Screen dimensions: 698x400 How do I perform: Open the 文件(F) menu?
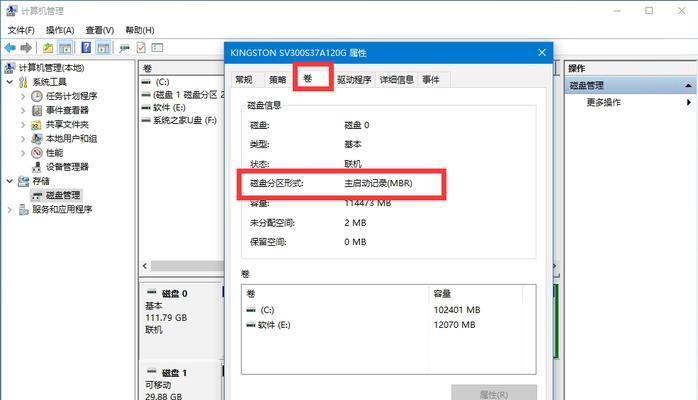pos(21,30)
